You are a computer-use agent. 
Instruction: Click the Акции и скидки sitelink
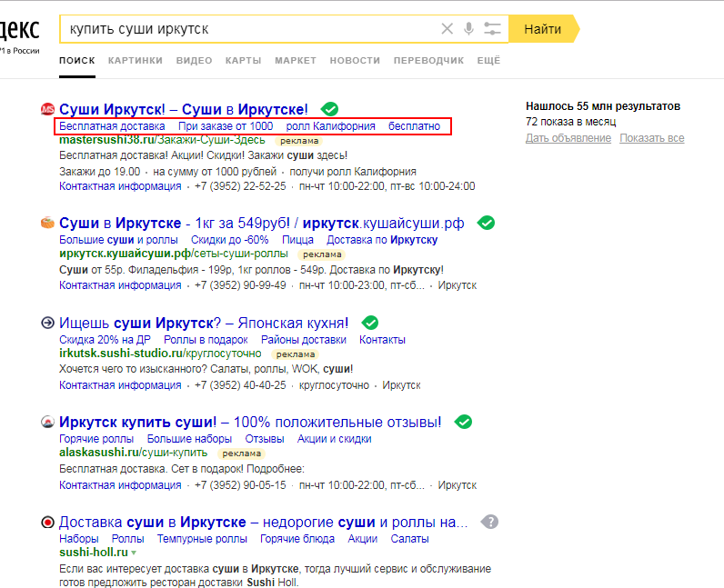[x=335, y=439]
